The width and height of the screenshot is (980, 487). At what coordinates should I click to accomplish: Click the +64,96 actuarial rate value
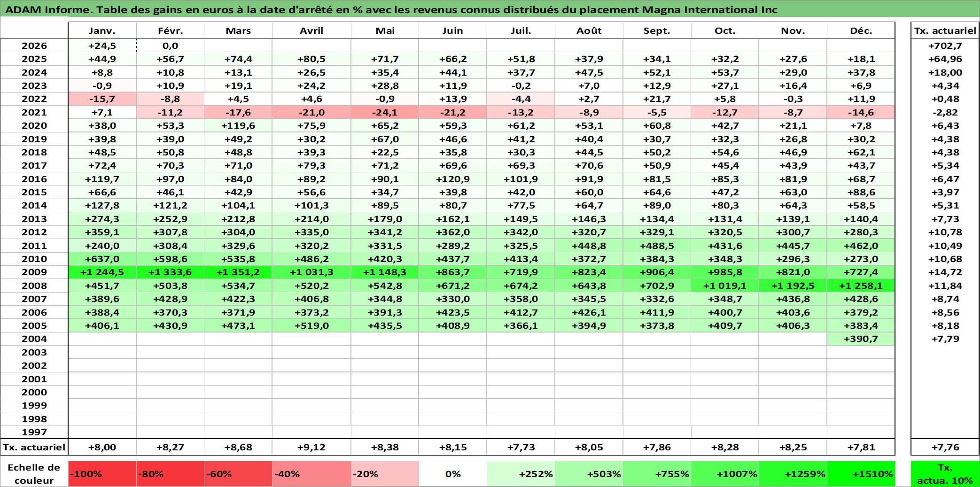(945, 59)
